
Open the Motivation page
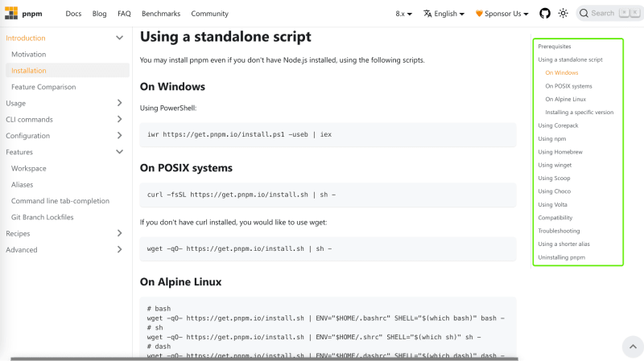click(x=29, y=54)
